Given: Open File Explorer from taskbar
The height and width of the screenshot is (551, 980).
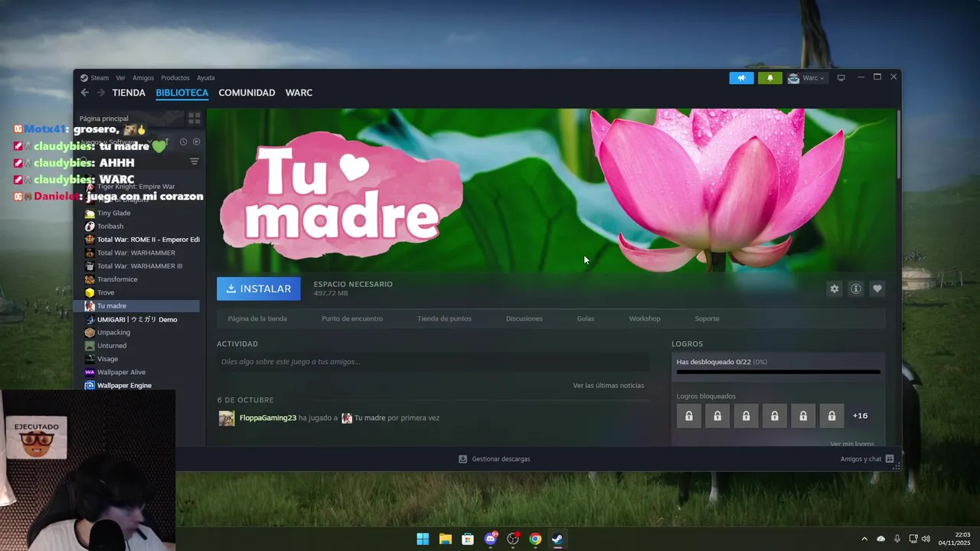Looking at the screenshot, I should click(x=446, y=539).
